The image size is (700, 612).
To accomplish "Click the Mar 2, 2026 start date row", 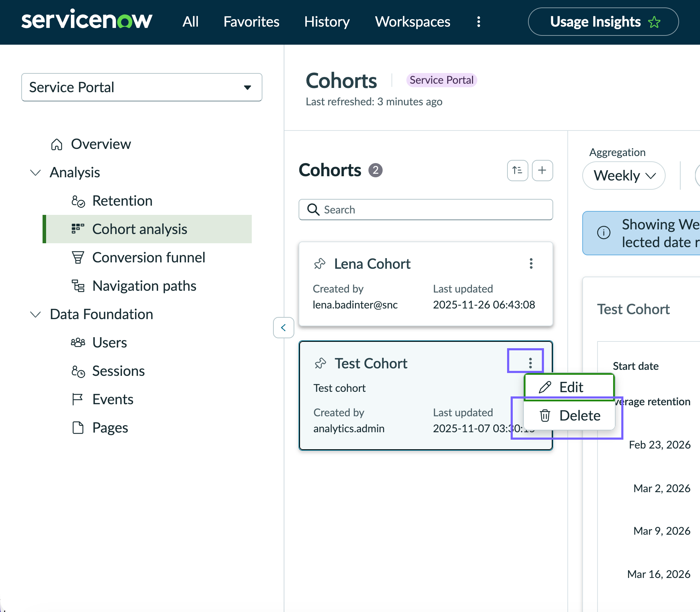I will pyautogui.click(x=662, y=488).
